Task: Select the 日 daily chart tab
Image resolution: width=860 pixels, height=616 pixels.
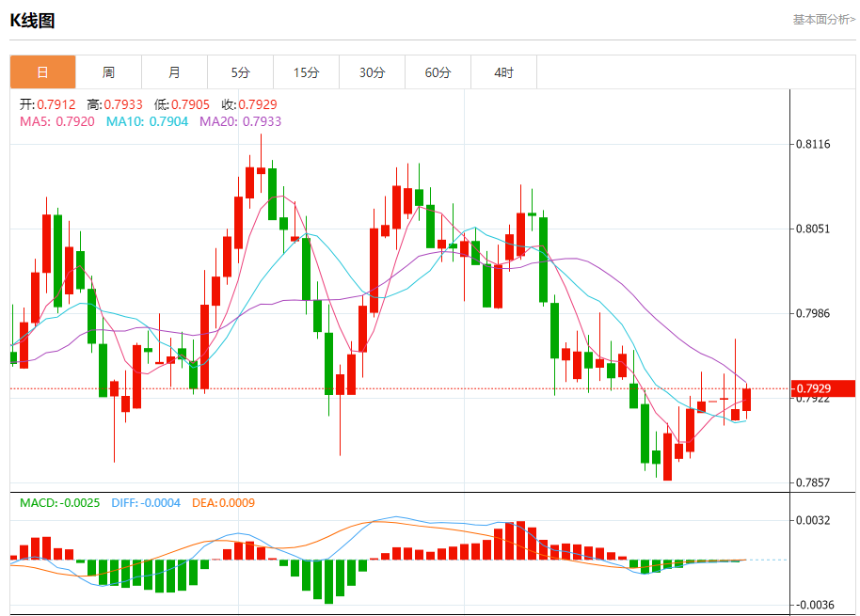Action: click(x=42, y=71)
